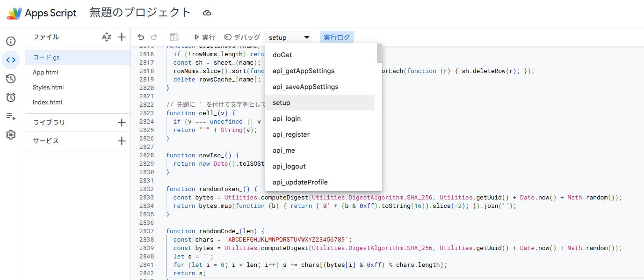
Task: Click line number 2837 in the gutter
Action: (146, 231)
